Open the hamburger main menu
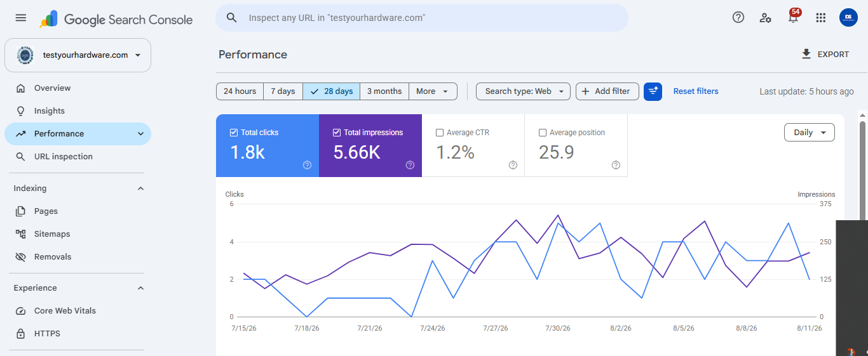868x356 pixels. point(21,18)
